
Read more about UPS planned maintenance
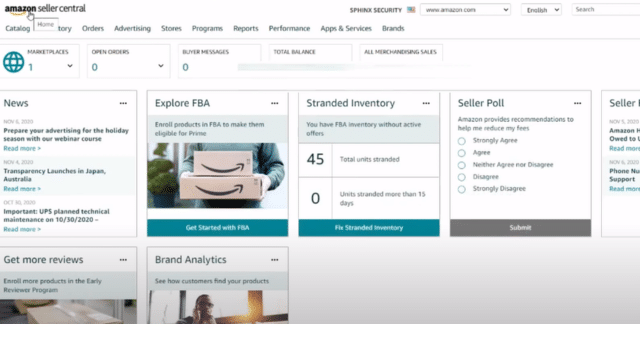coord(22,229)
